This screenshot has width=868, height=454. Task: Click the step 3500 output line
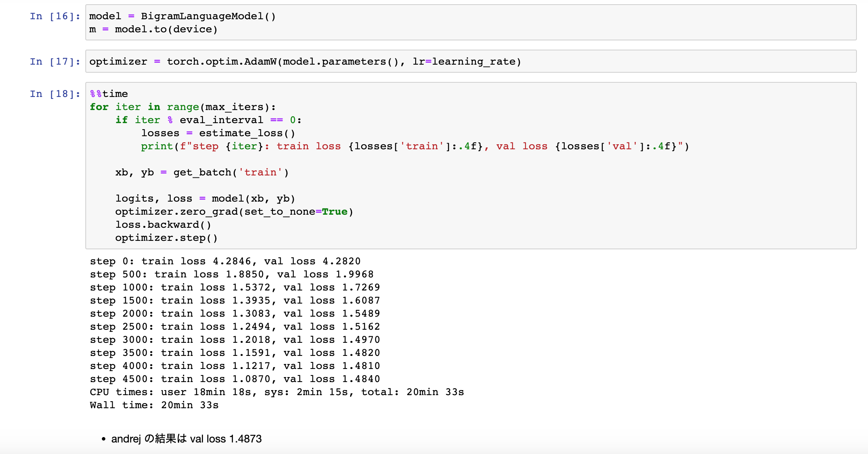[x=235, y=353]
